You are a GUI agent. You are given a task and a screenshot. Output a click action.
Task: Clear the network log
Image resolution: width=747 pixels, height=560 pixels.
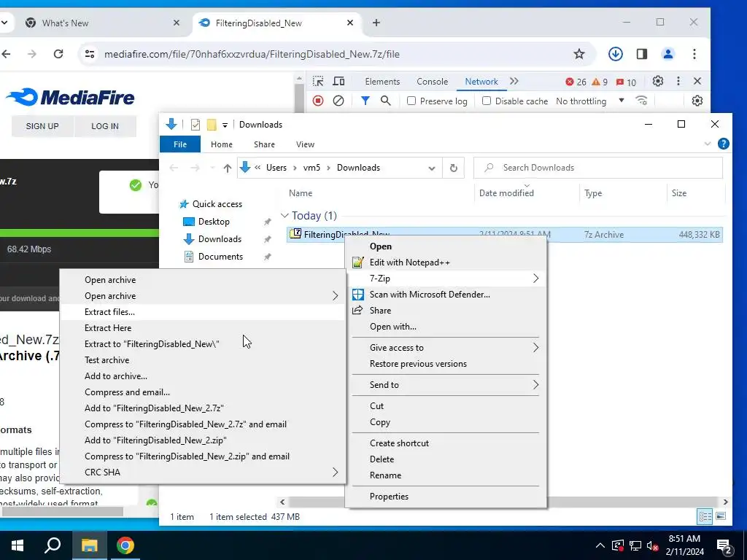pos(338,101)
